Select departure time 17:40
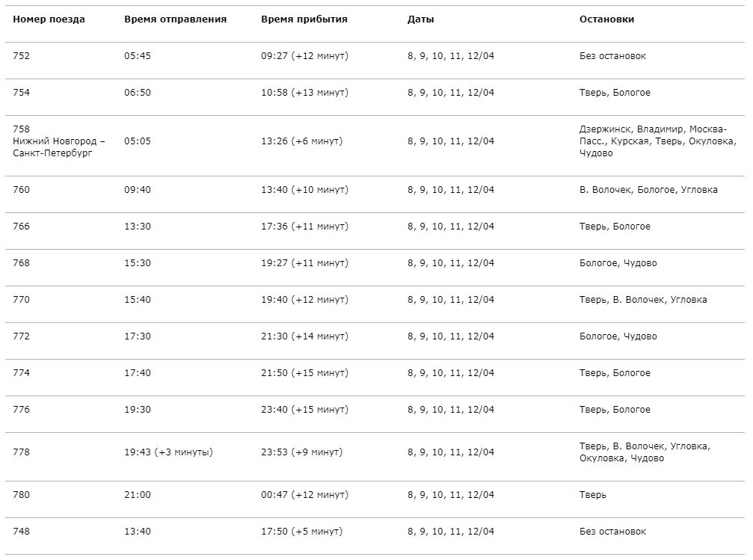 [x=138, y=373]
